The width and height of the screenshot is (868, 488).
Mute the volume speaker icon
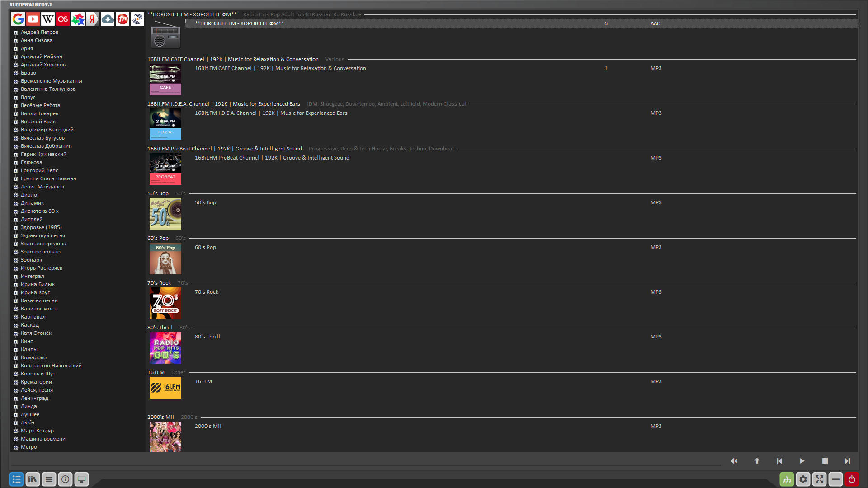[x=734, y=461]
